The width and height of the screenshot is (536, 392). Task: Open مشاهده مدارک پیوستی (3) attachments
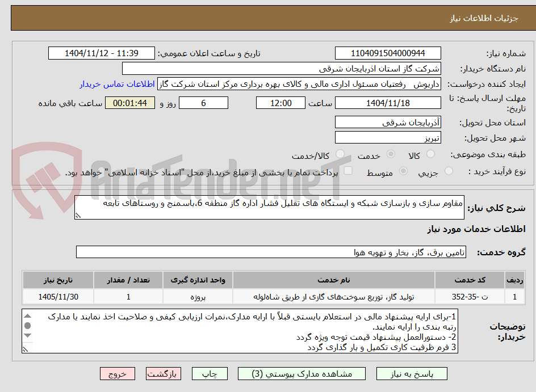301,374
